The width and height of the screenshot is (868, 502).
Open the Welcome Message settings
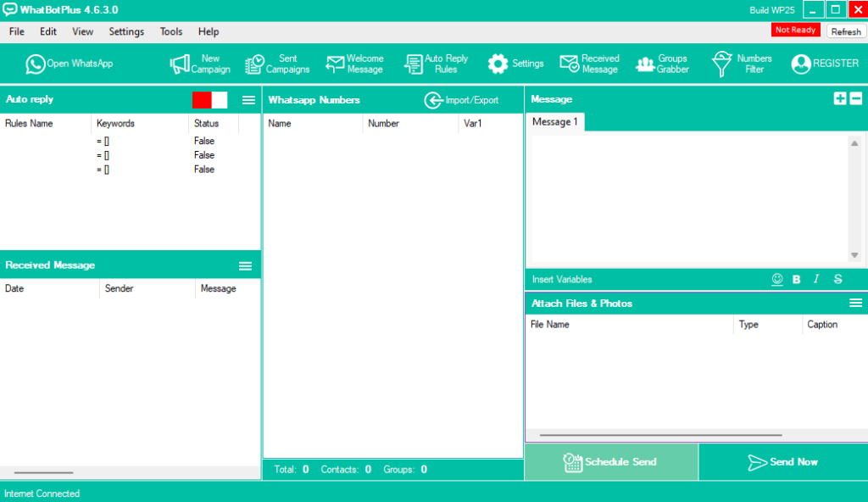(355, 64)
